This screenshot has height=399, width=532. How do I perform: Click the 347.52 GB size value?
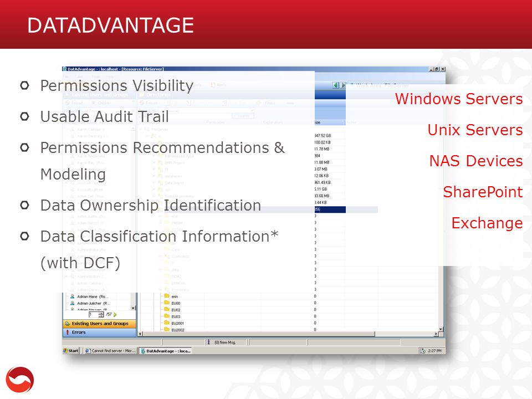(x=323, y=136)
